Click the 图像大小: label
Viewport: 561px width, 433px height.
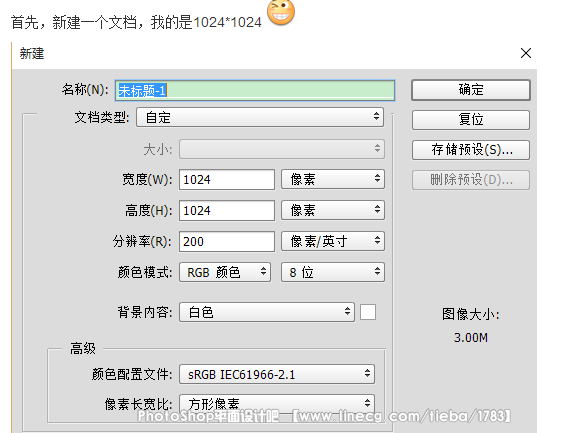tap(471, 315)
